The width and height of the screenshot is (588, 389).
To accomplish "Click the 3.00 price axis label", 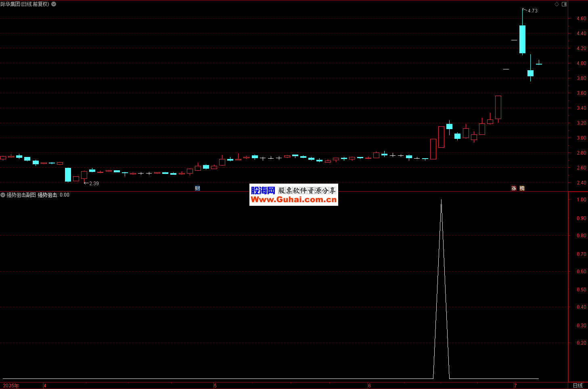I will [582, 138].
